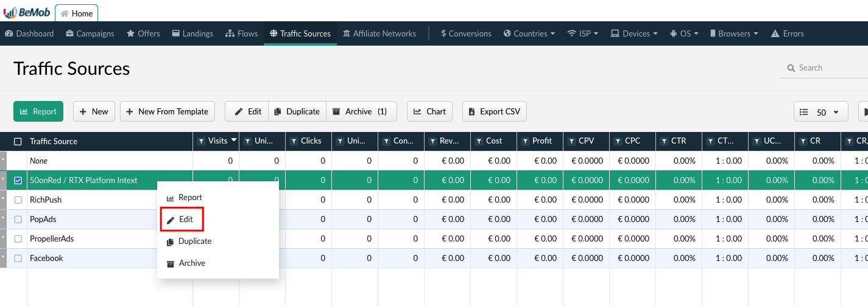Screen dimensions: 868x306
Task: Click the CPC column filter icon
Action: 618,141
